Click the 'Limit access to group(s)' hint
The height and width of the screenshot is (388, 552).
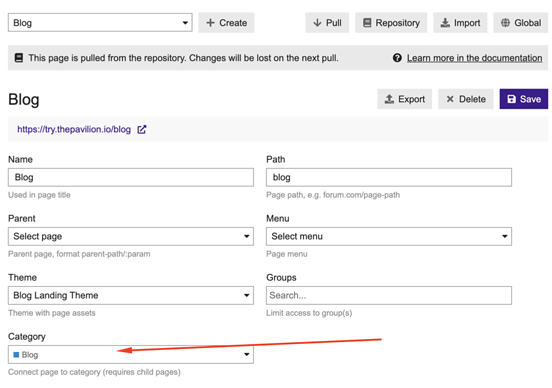click(309, 313)
